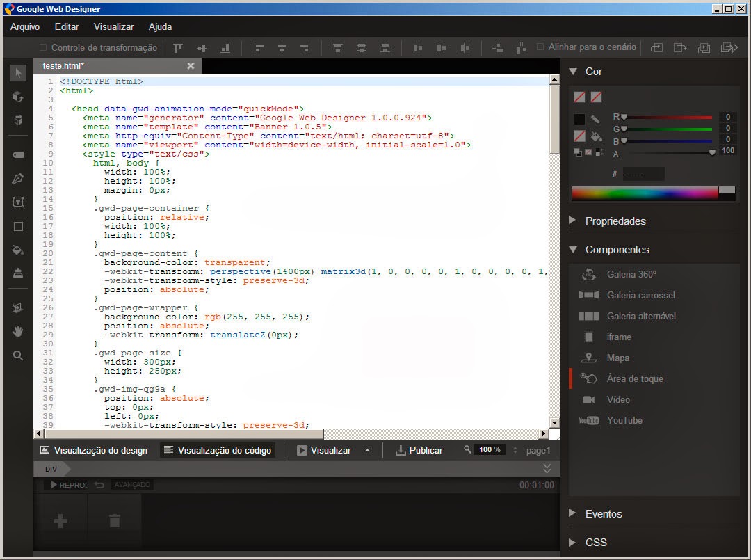Image resolution: width=751 pixels, height=560 pixels.
Task: Toggle AVANÇADO timeline mode
Action: 131,485
